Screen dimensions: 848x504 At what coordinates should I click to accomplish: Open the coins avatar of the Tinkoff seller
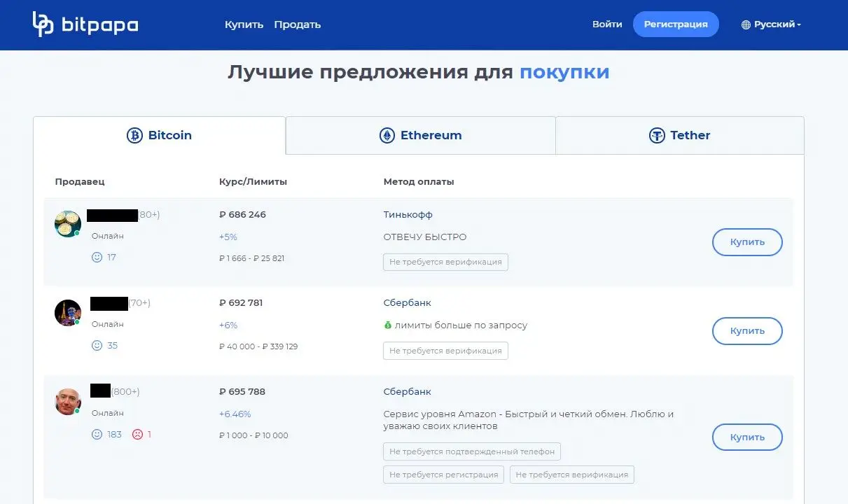(68, 224)
